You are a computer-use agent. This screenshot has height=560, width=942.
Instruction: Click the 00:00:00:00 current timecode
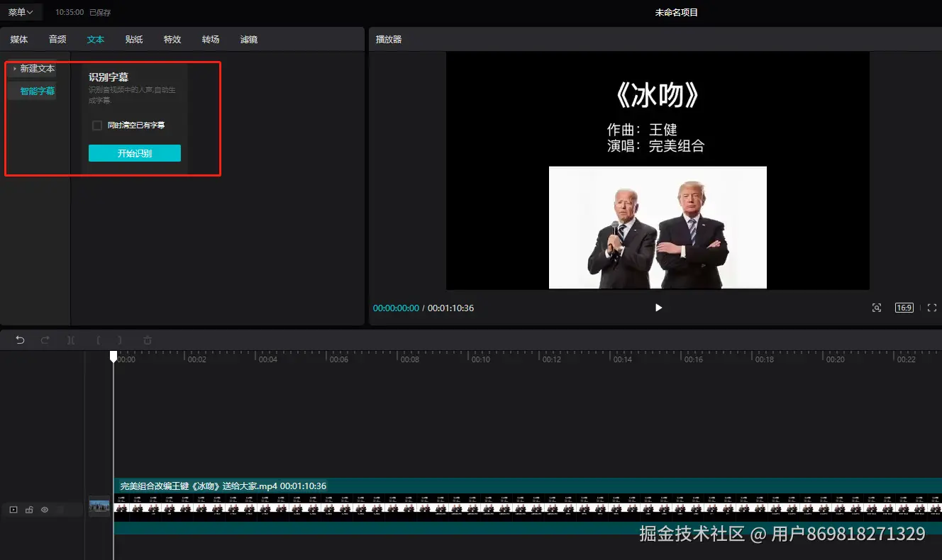(x=396, y=308)
